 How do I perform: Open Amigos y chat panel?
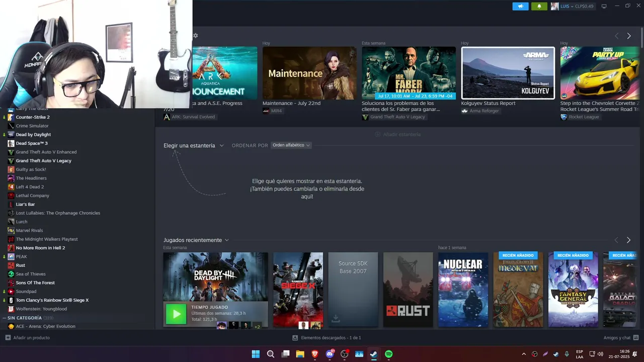pos(621,338)
